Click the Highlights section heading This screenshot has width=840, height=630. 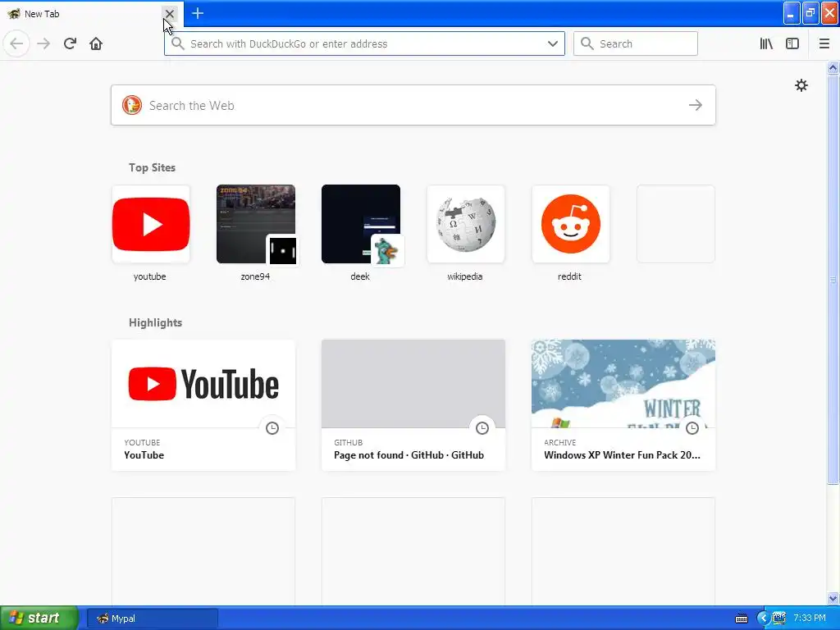tap(155, 322)
